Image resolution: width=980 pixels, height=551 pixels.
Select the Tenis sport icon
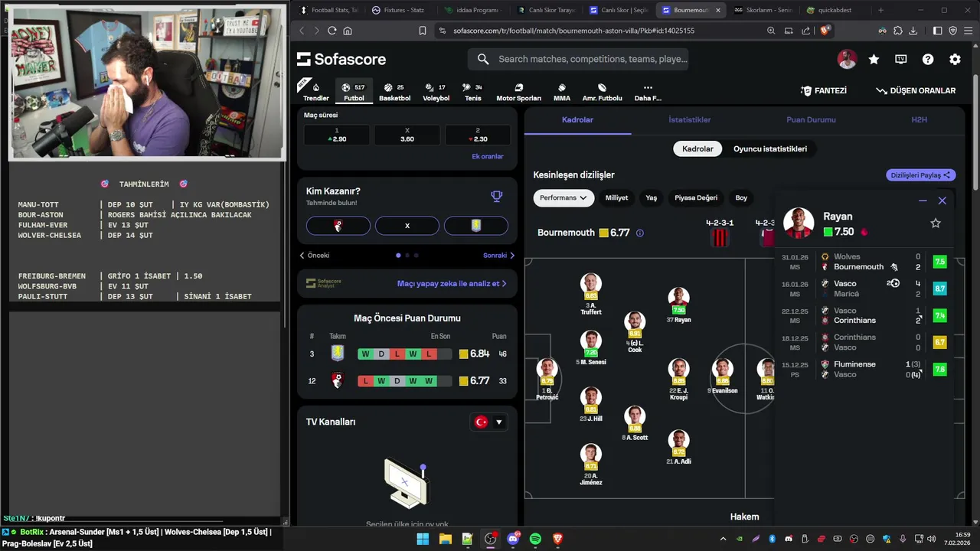point(472,92)
